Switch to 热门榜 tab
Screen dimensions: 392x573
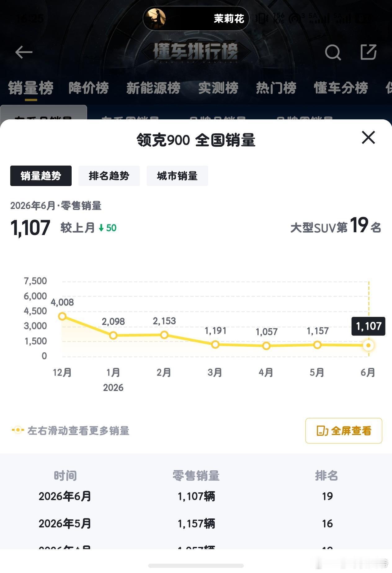[276, 88]
